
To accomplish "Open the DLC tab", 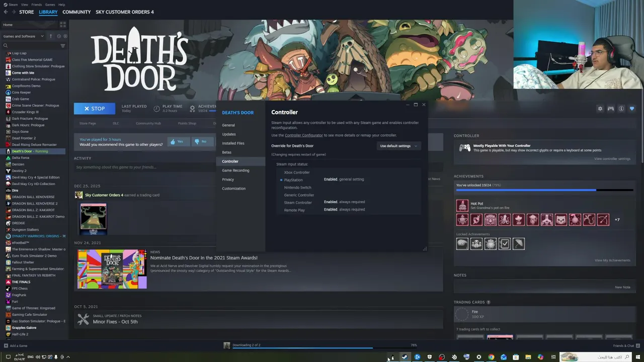I will 116,123.
